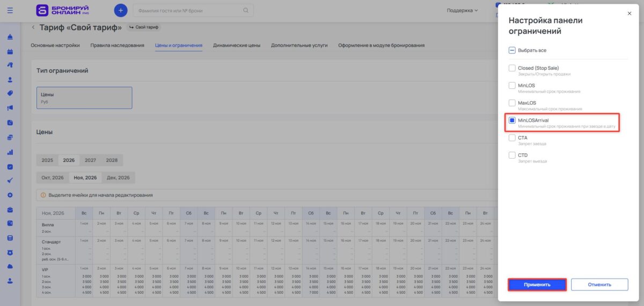Expand the Поддержка dropdown
Image resolution: width=644 pixels, height=306 pixels.
[x=462, y=10]
